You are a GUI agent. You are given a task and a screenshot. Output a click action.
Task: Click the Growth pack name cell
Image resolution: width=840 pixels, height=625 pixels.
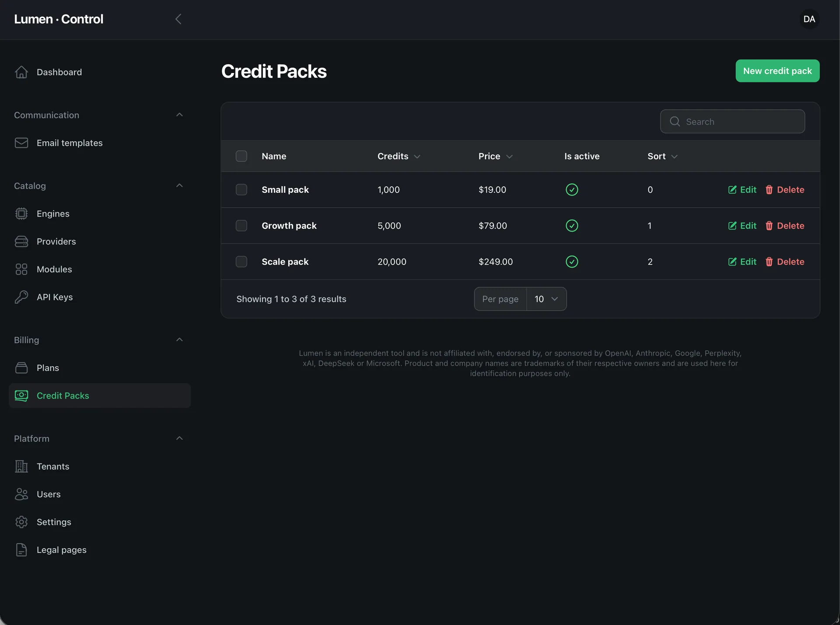289,226
